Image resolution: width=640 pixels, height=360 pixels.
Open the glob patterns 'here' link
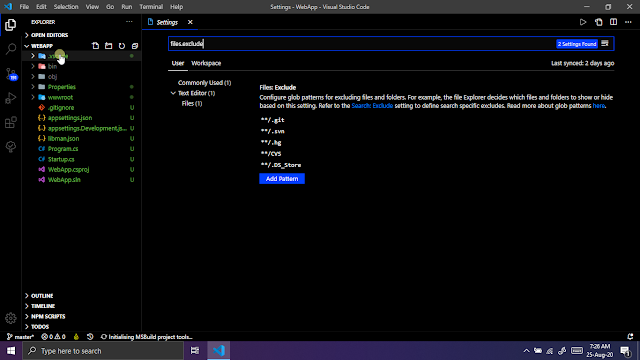[598, 106]
